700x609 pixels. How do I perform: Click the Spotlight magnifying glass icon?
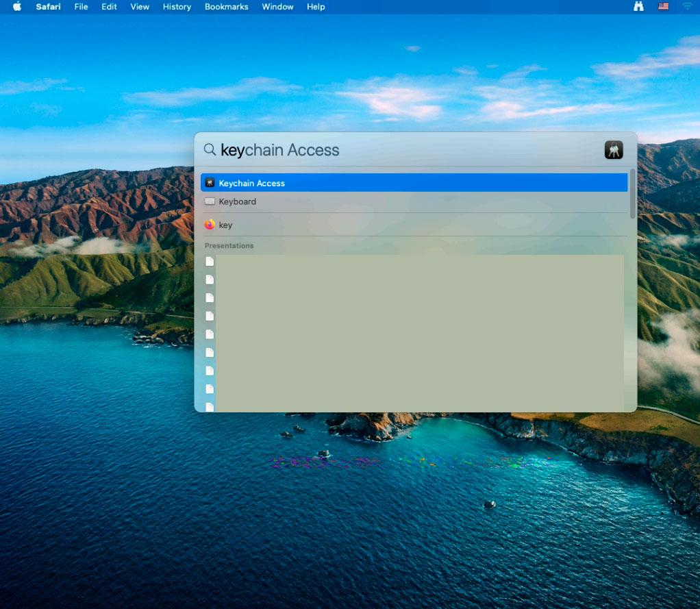210,149
